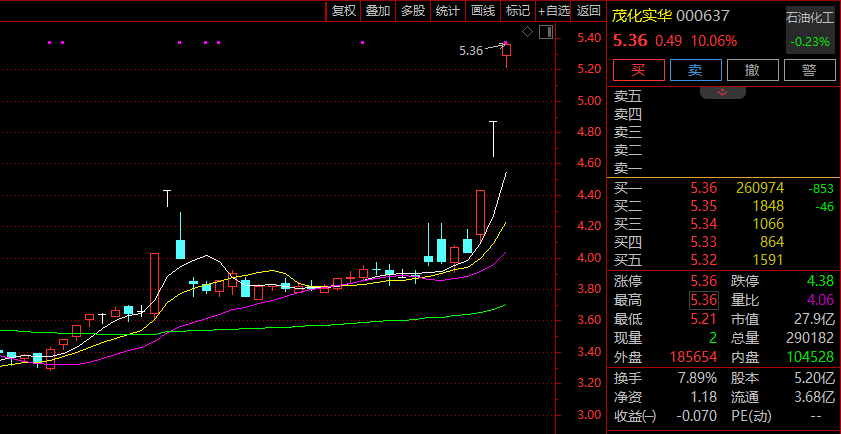Click the 5.36 price annotation label on chart
This screenshot has height=434, width=841.
471,51
